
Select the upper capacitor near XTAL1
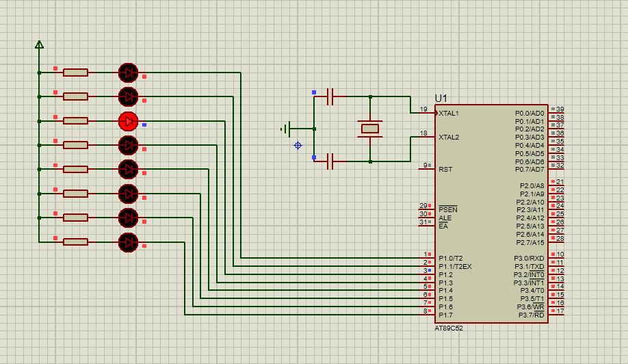(330, 96)
